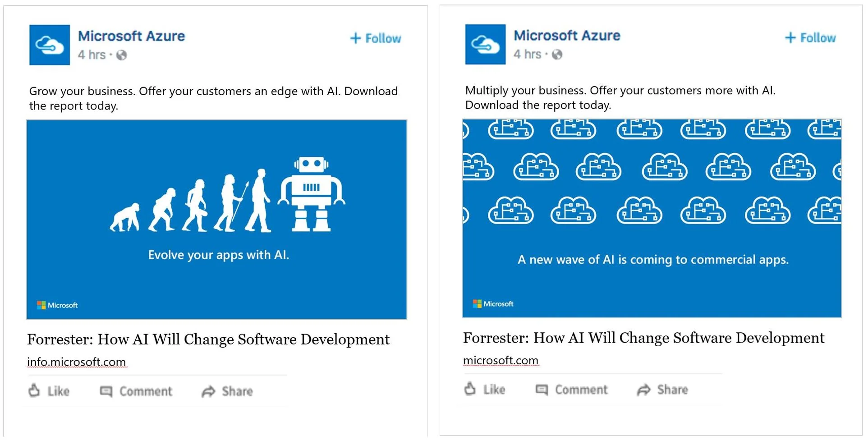Click the Like thumbs-up icon on right post
The image size is (868, 440).
(x=470, y=389)
